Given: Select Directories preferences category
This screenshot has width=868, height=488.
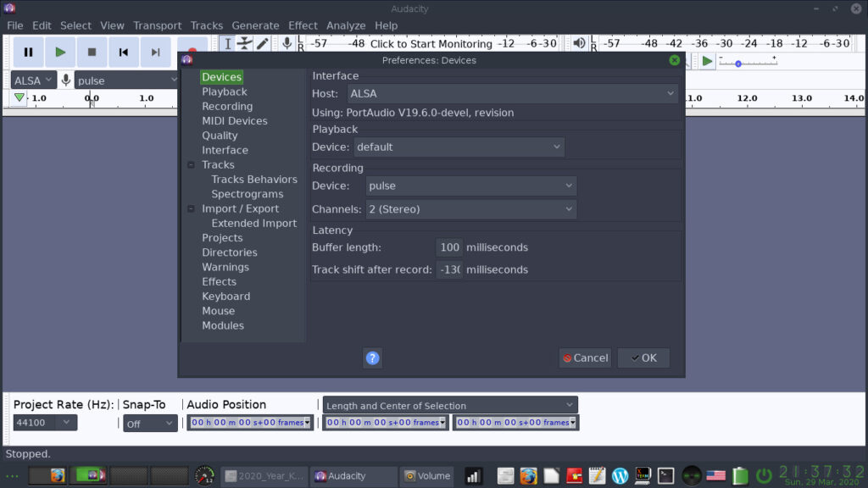Looking at the screenshot, I should point(229,252).
